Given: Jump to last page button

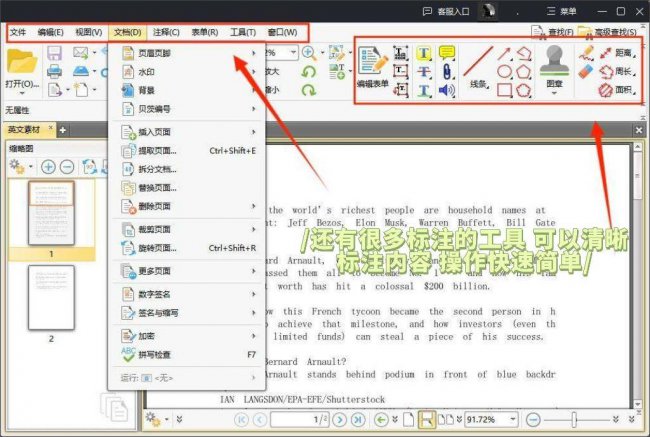Looking at the screenshot, I should click(x=358, y=420).
